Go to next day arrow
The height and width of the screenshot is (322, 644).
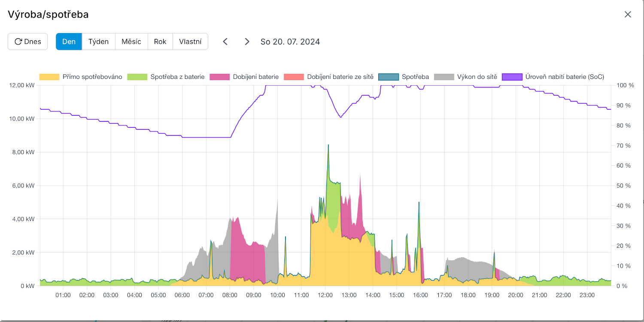point(247,42)
